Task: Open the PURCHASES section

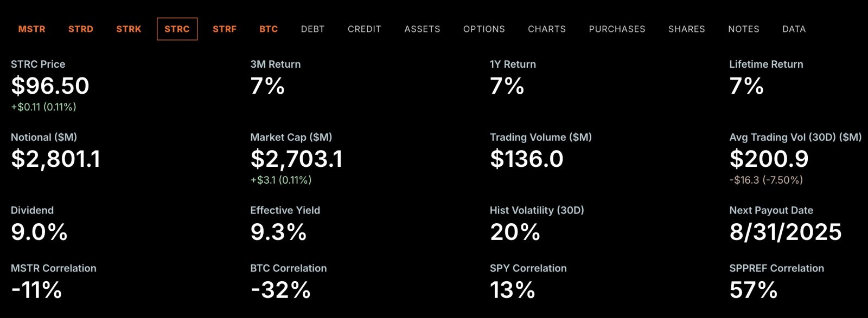Action: 617,29
